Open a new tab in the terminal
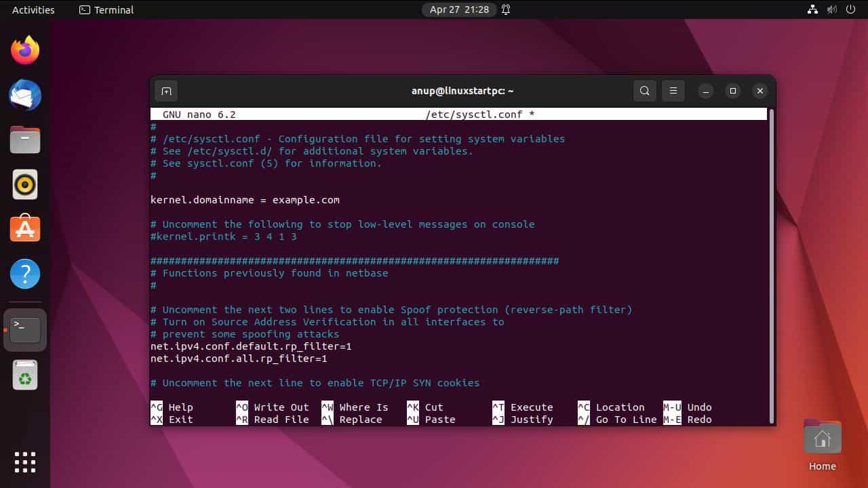This screenshot has height=488, width=868. coord(166,90)
